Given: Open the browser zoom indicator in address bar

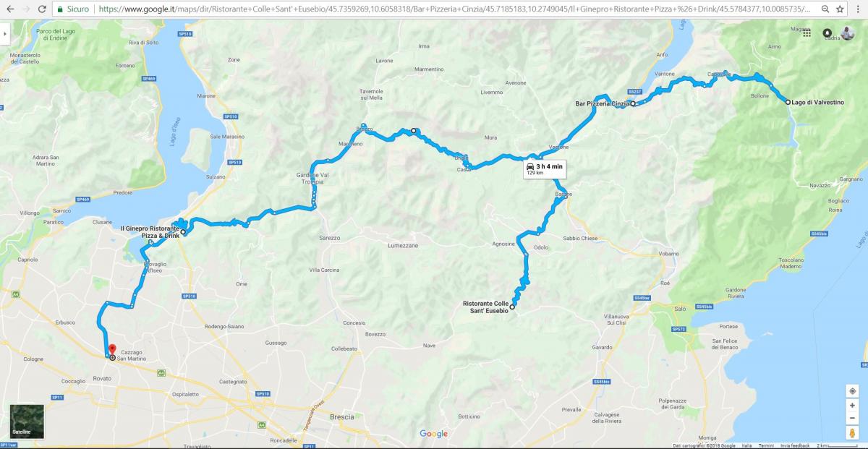Looking at the screenshot, I should coord(825,9).
